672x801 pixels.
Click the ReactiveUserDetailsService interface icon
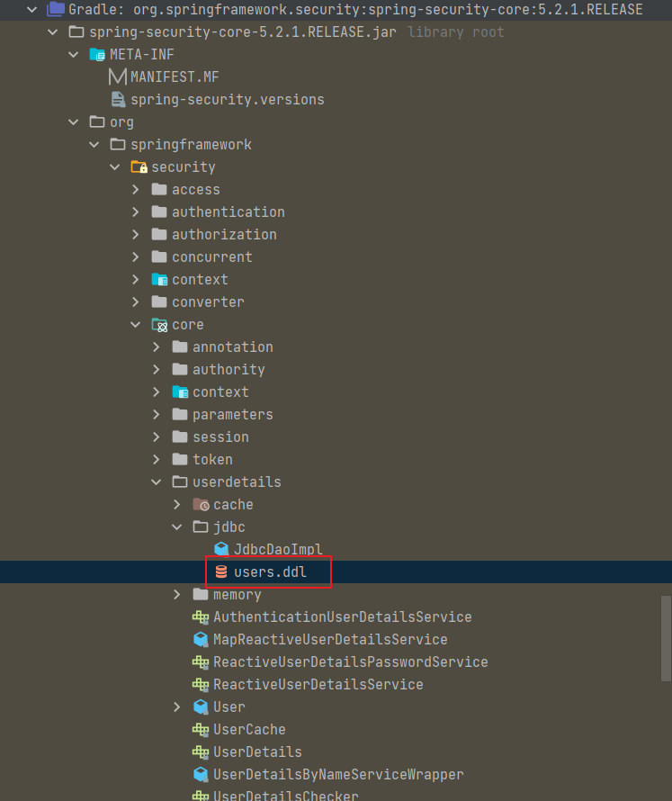coord(201,685)
